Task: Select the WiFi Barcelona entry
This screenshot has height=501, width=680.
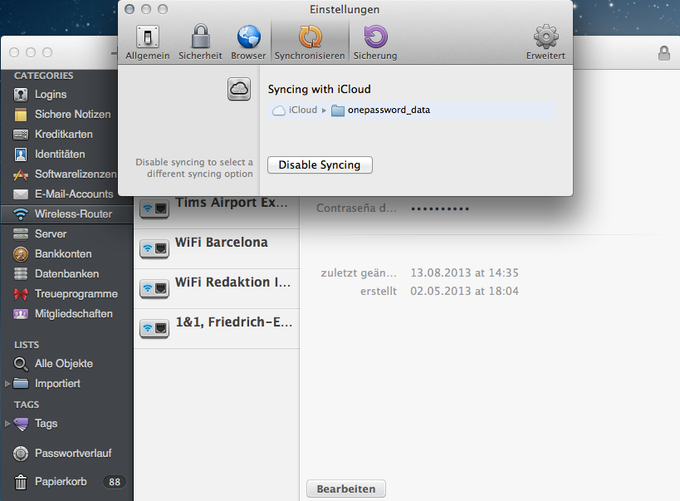Action: [217, 249]
